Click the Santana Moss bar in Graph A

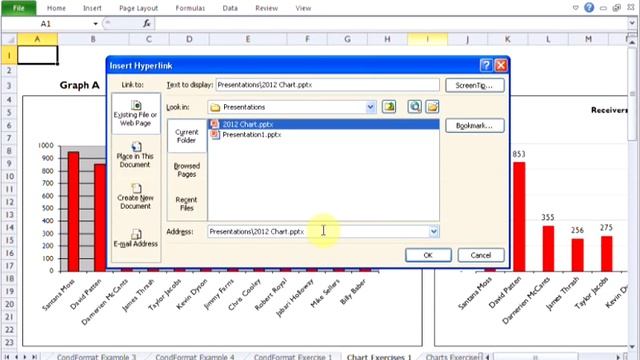(x=73, y=211)
